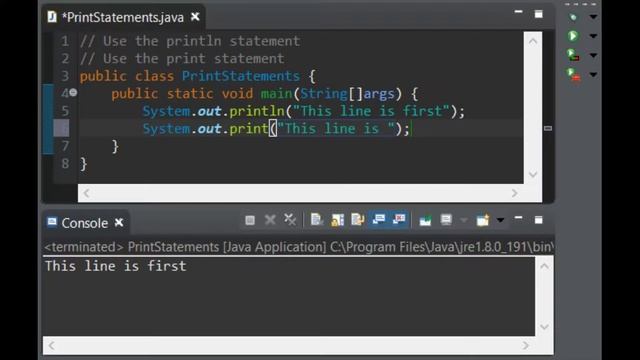The image size is (640, 360).
Task: Maximize the editor area
Action: 539,15
